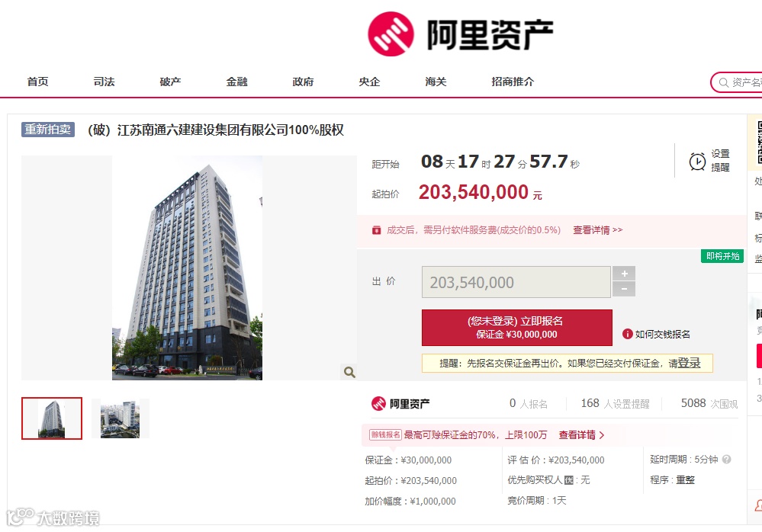Image resolution: width=762 pixels, height=532 pixels.
Task: Click the red info icon near 如何交钱报名
Action: pos(628,334)
